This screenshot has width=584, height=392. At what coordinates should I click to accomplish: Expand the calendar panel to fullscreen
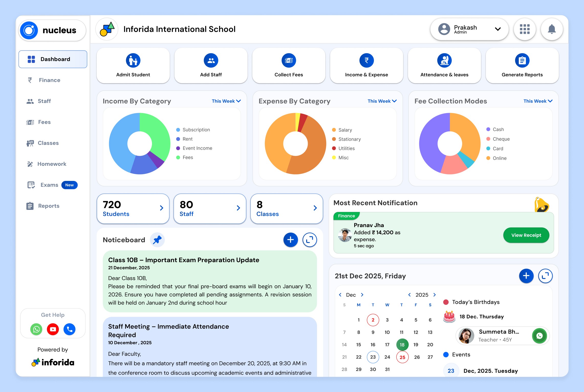(x=545, y=276)
